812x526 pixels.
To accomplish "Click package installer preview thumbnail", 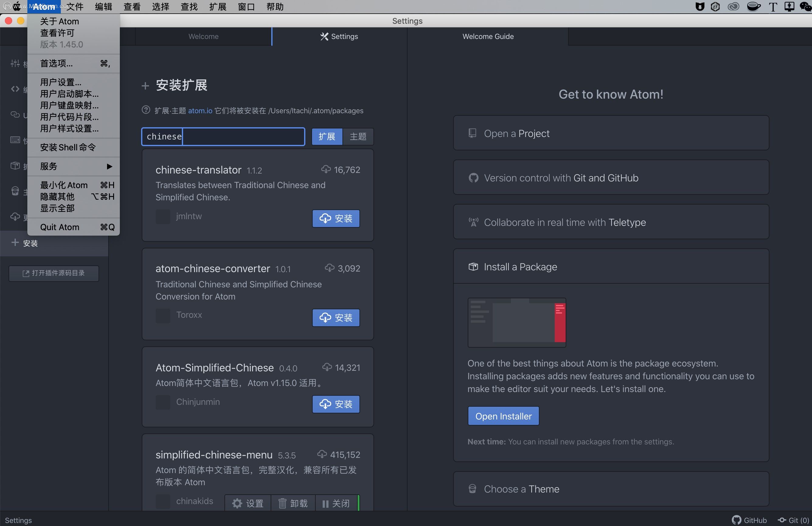I will tap(516, 322).
